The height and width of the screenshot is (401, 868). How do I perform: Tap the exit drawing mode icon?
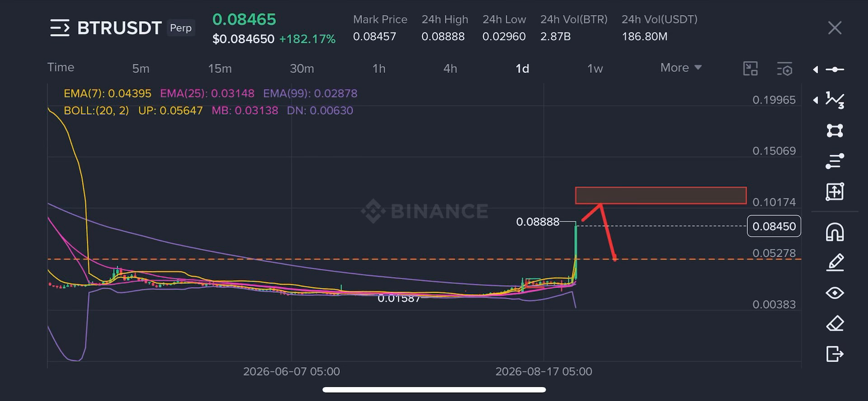[835, 354]
